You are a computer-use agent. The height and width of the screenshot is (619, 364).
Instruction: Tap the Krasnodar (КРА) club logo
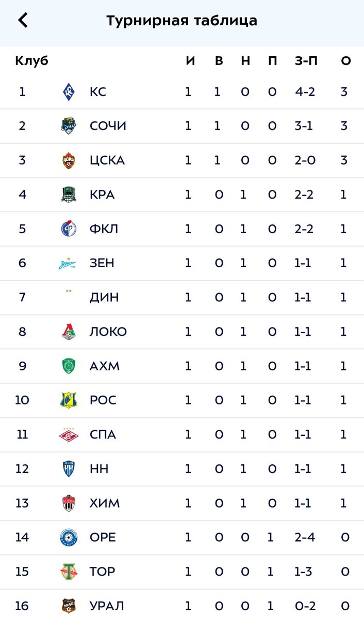69,194
